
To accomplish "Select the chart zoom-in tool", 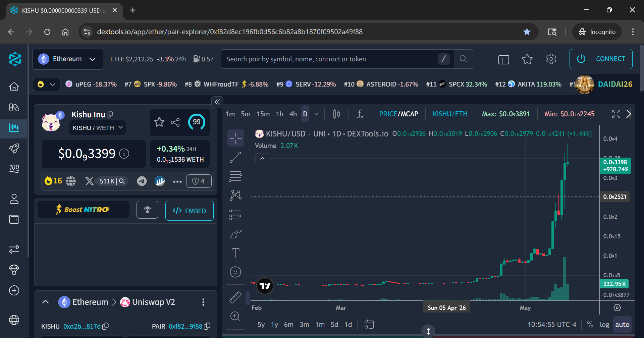I will coord(235,316).
